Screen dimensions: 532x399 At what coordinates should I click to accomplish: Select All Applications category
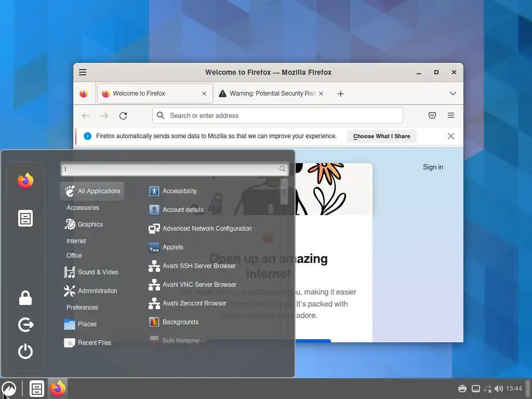92,191
